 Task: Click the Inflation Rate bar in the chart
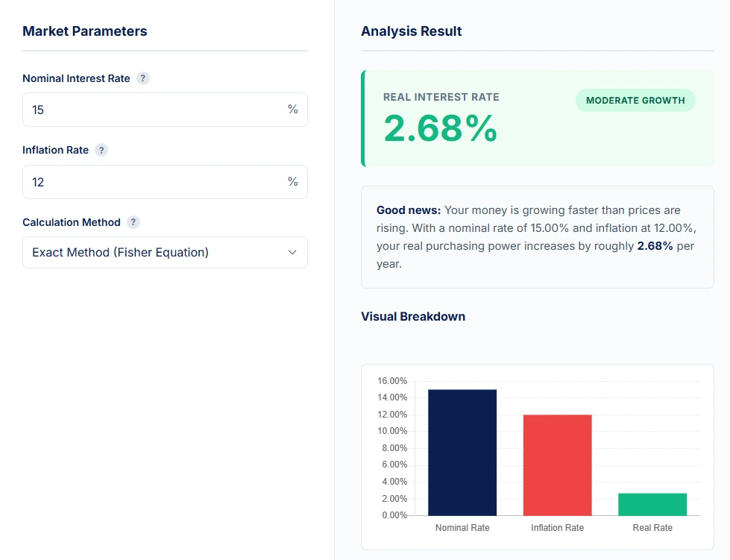[x=557, y=465]
